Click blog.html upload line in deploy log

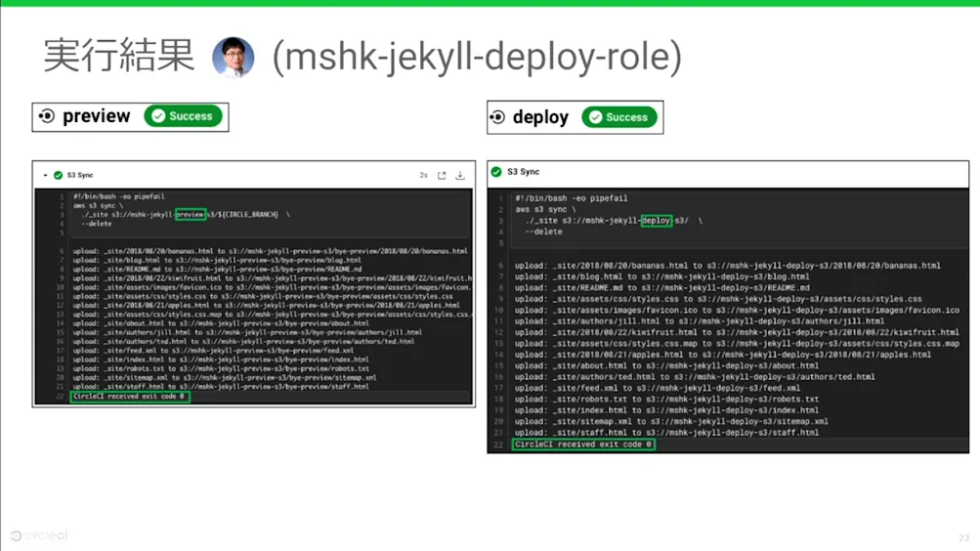click(x=661, y=276)
